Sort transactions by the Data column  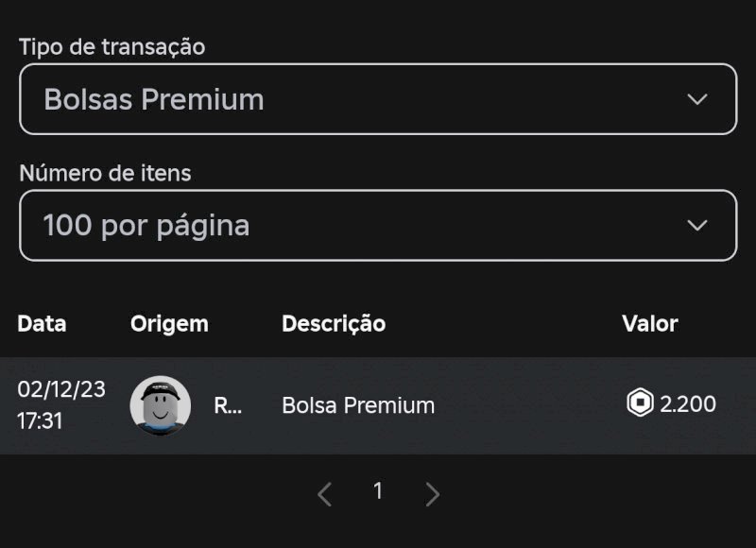tap(42, 323)
